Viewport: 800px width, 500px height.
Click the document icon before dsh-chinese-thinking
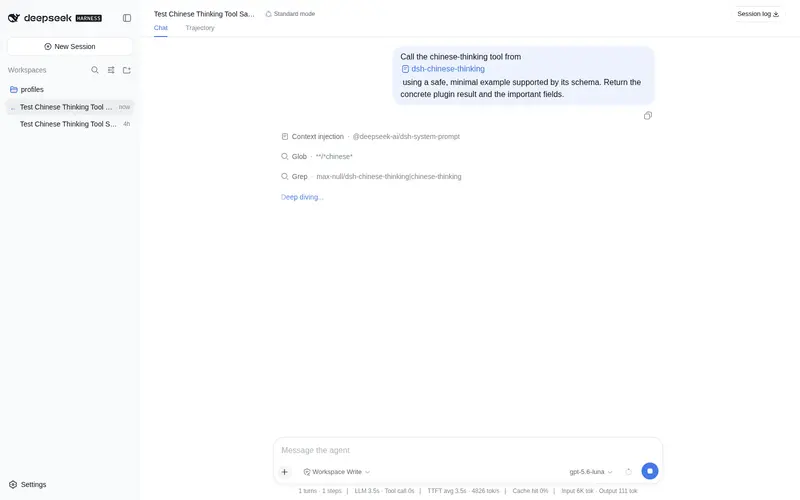[x=405, y=69]
